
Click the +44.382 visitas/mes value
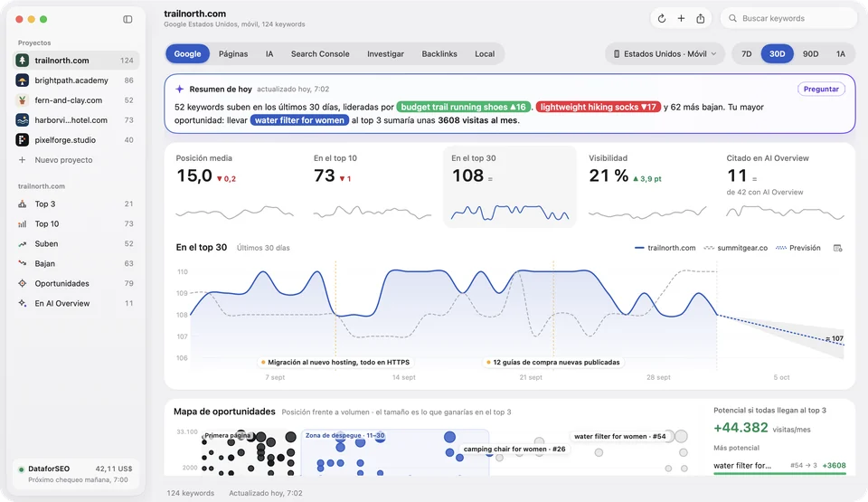(761, 429)
